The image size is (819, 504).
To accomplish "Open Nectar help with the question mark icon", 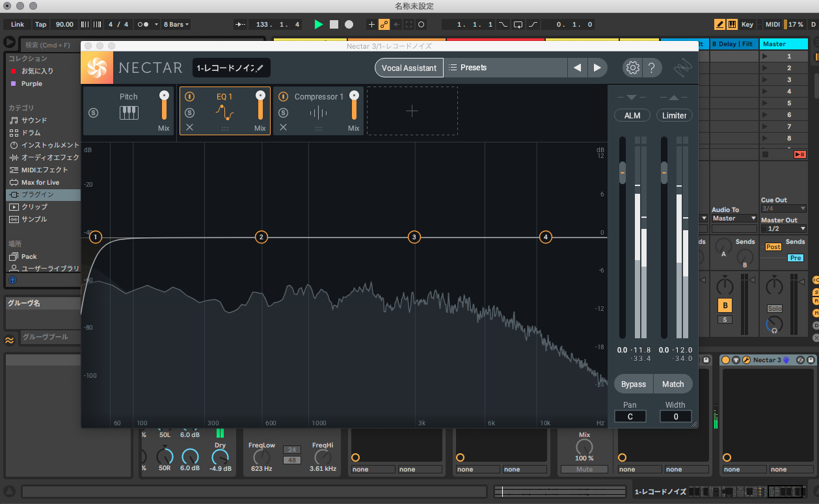I will (x=652, y=68).
